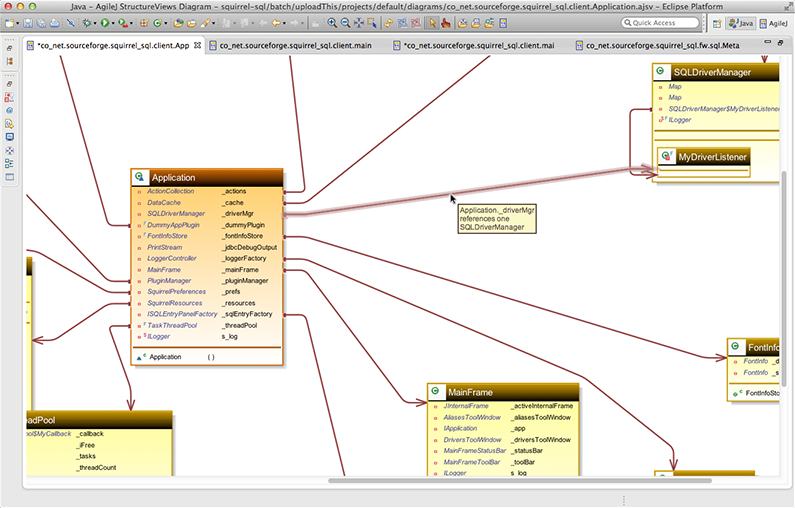795x508 pixels.
Task: Minimize the editor area
Action: (x=768, y=42)
